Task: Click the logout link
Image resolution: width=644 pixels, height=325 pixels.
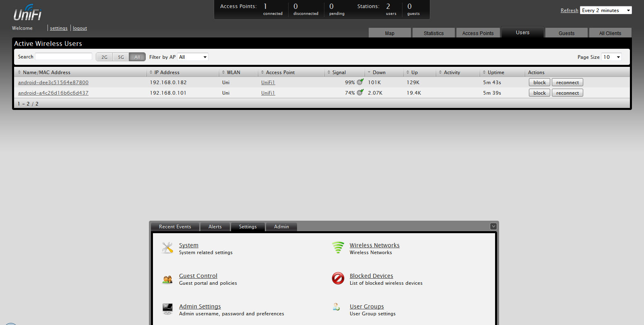Action: point(80,28)
